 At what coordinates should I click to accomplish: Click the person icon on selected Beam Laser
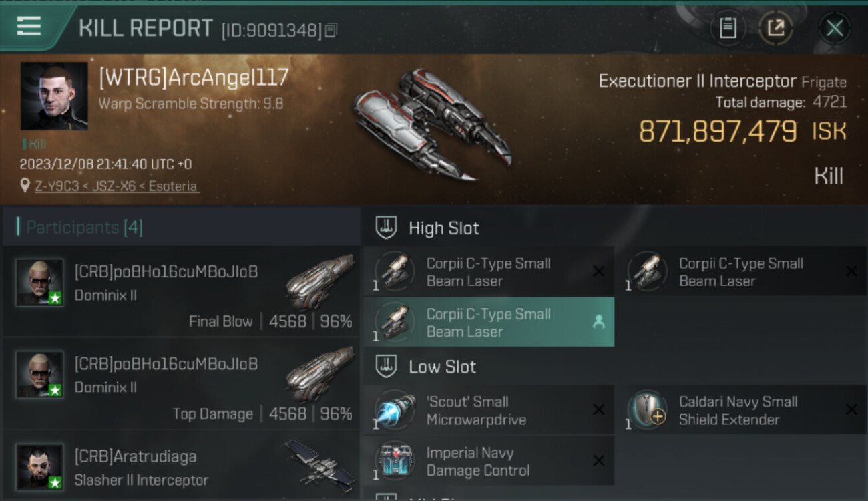pos(599,322)
